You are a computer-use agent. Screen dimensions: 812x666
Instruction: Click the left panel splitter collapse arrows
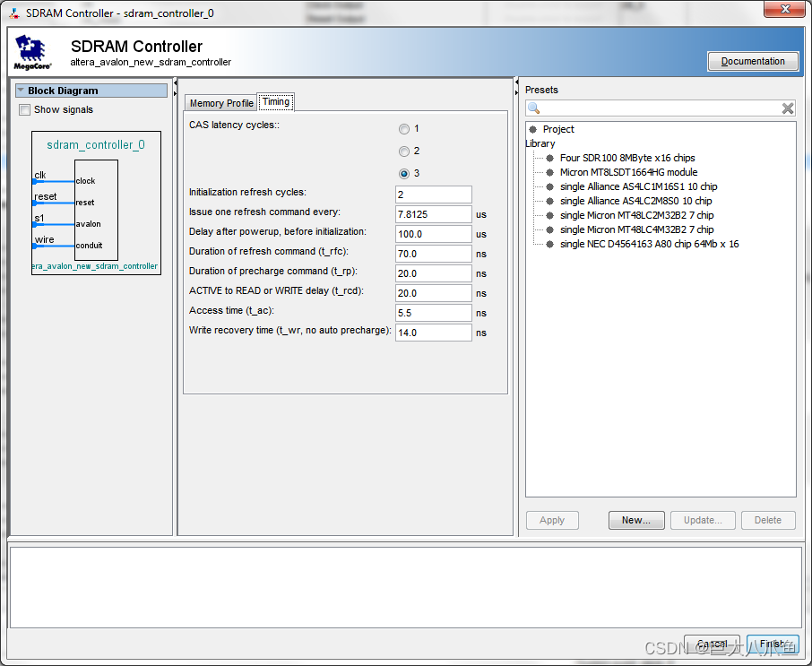[x=175, y=88]
